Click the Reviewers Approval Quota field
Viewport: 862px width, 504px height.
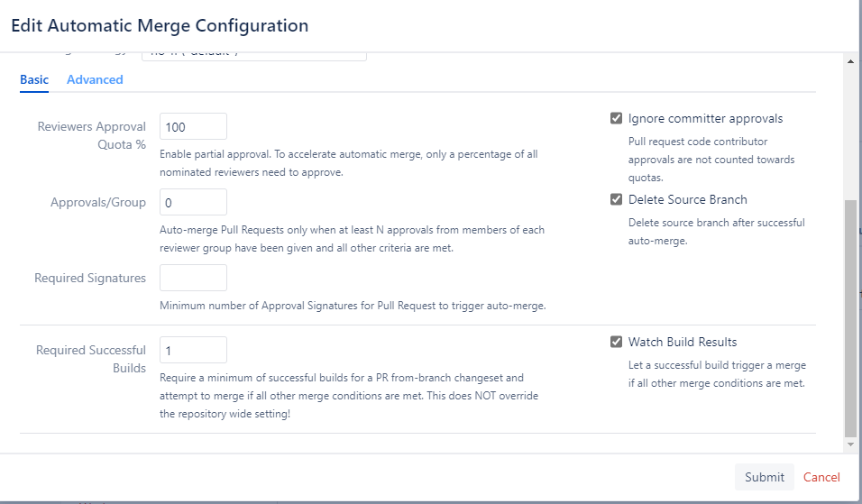[x=193, y=126]
